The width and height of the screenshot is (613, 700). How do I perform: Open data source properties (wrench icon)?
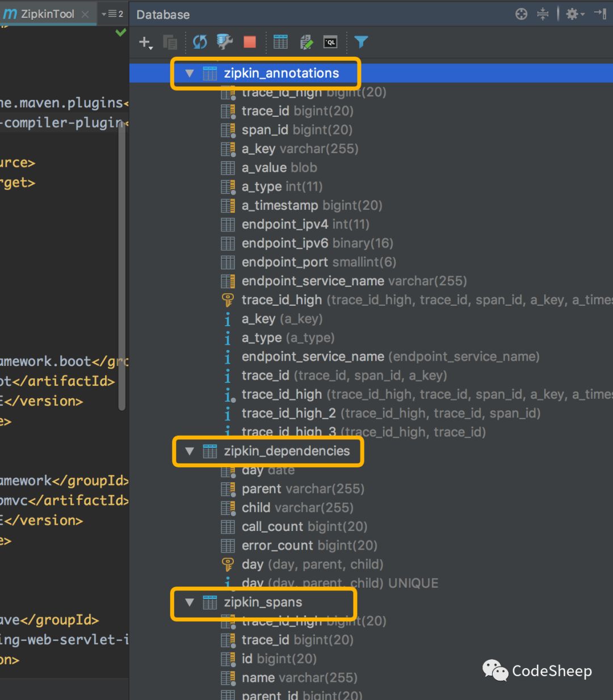pyautogui.click(x=225, y=42)
